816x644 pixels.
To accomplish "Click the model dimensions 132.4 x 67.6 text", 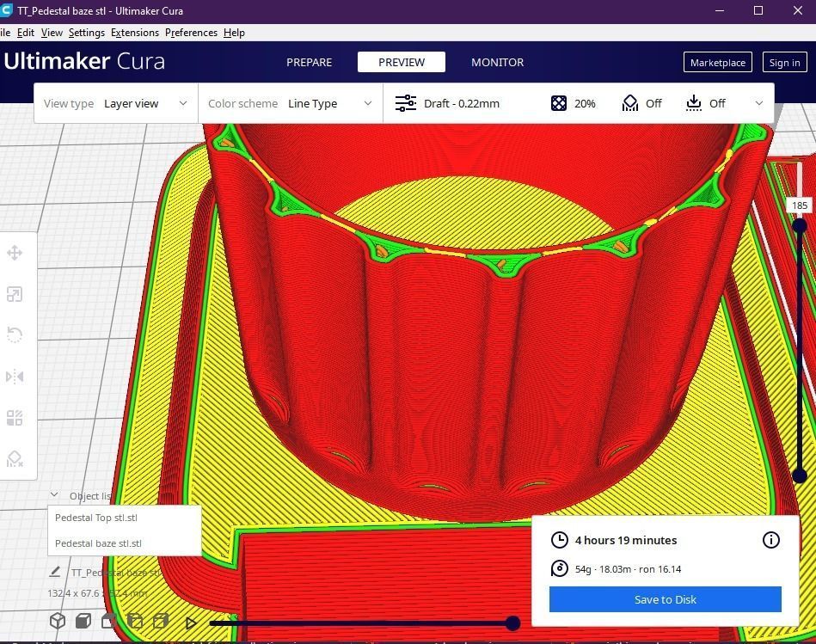I will 97,593.
